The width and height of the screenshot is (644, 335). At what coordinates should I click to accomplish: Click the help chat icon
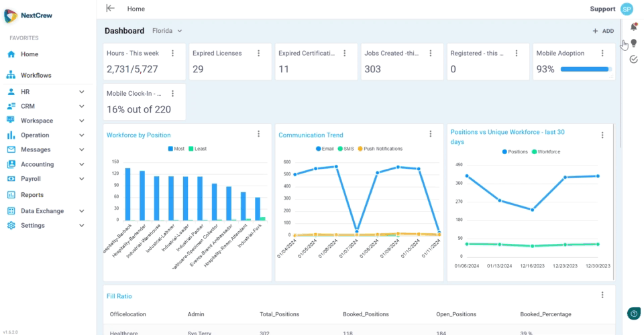coord(634,314)
